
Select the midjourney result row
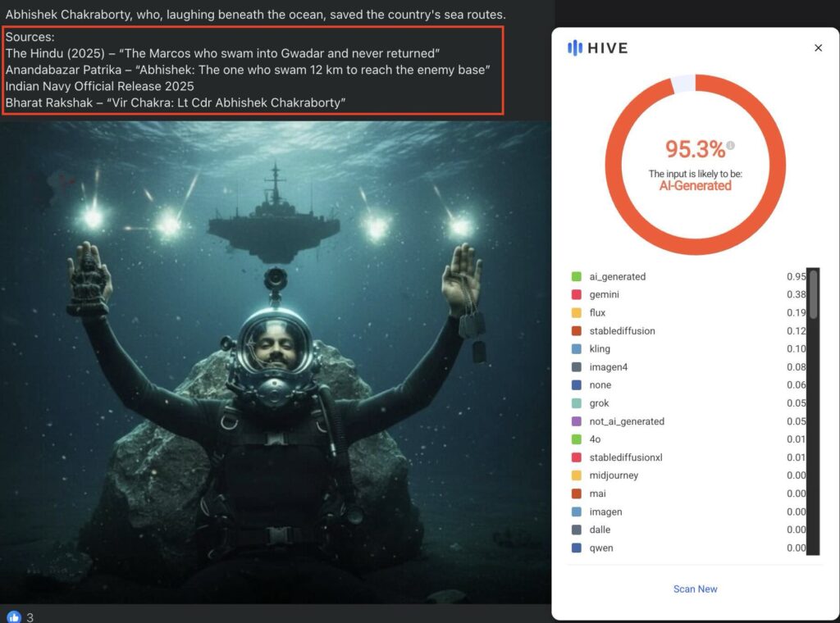pyautogui.click(x=688, y=475)
